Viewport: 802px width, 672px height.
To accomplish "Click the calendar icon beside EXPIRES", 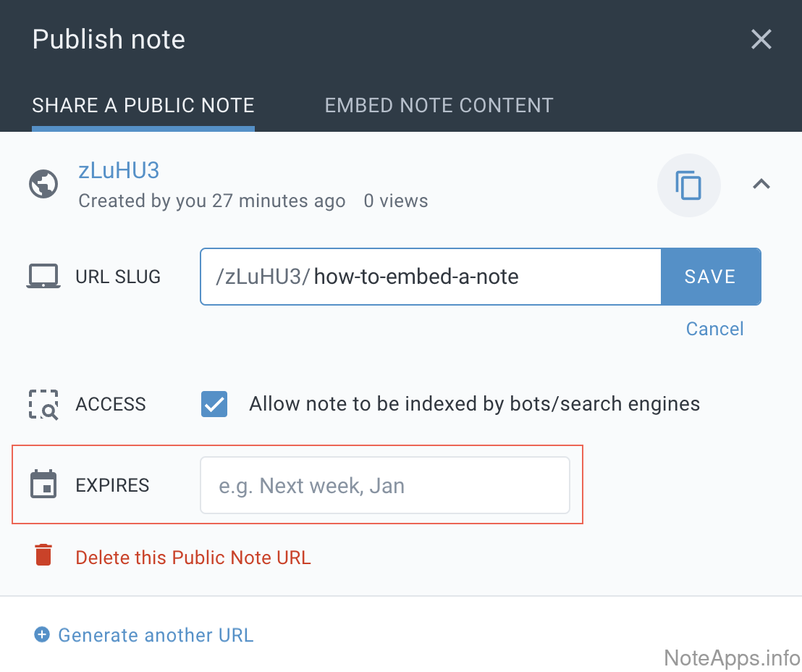I will click(43, 484).
